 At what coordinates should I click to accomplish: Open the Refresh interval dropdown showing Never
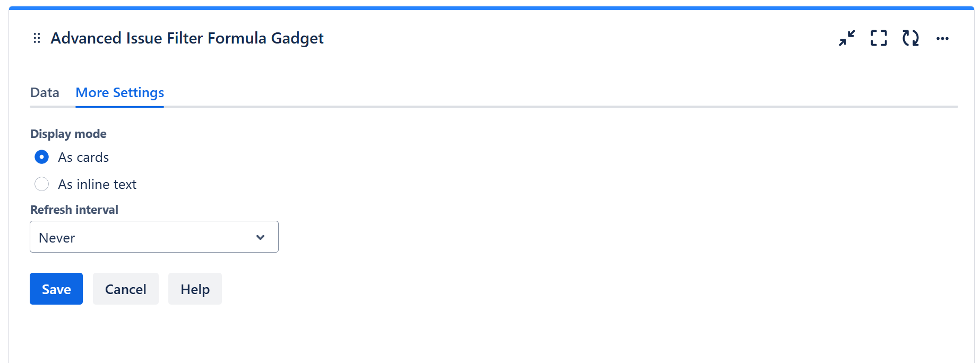(143, 237)
